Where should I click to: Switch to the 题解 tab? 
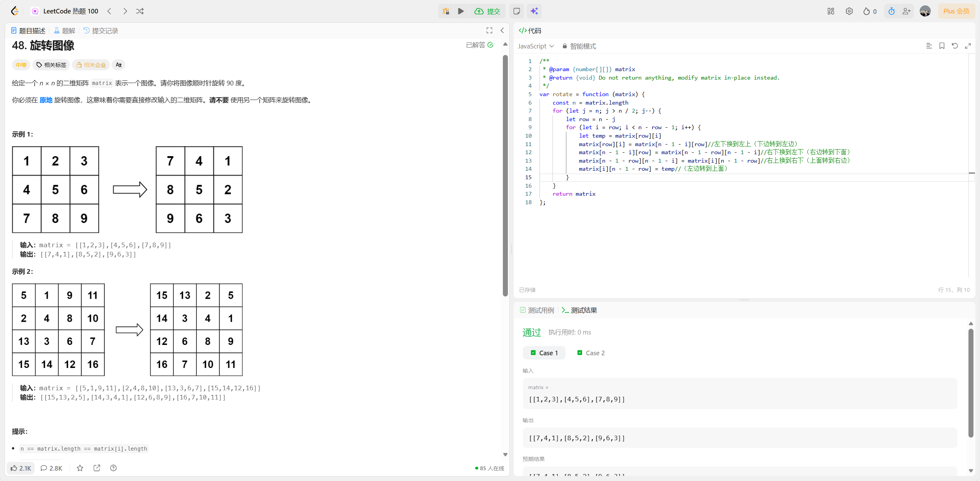pos(65,31)
